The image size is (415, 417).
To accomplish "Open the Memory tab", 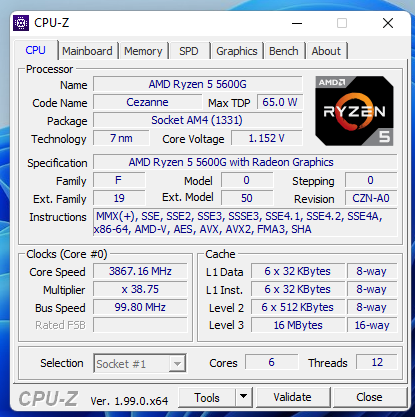I will tap(143, 51).
